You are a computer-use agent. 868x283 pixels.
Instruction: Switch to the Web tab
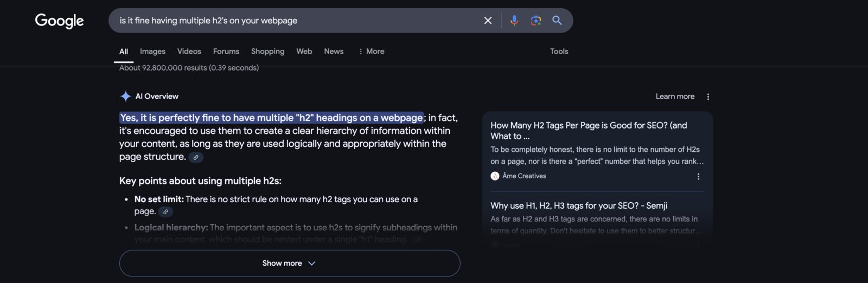pyautogui.click(x=304, y=52)
